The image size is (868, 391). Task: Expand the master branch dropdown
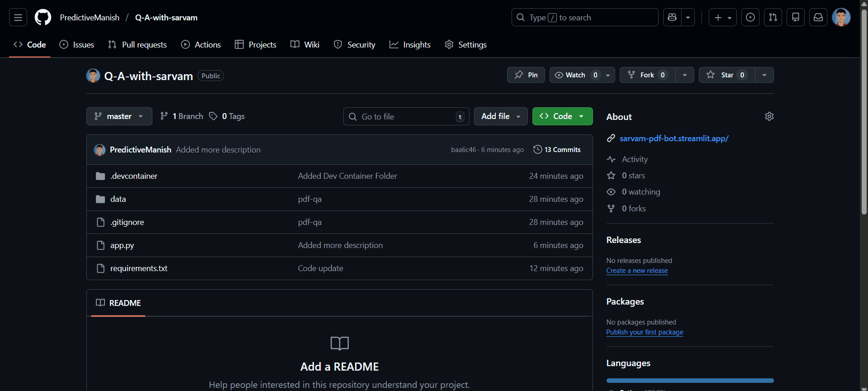[x=119, y=117]
